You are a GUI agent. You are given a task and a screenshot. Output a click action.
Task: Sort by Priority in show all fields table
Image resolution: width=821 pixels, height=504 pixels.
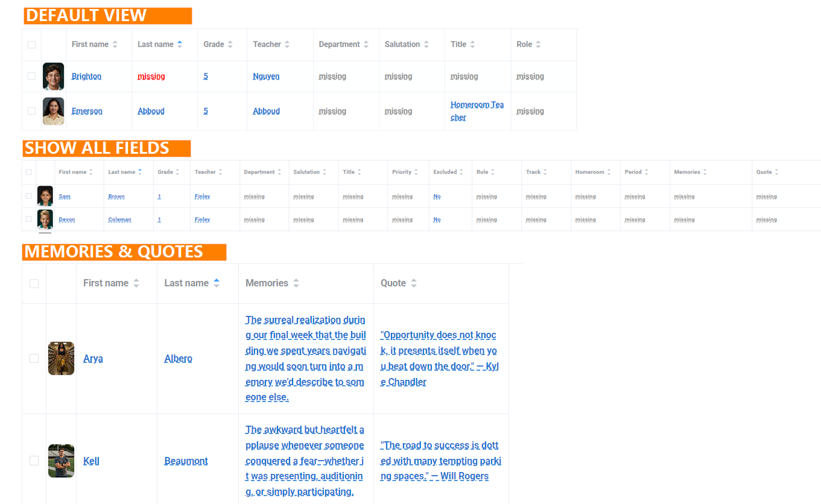point(416,172)
